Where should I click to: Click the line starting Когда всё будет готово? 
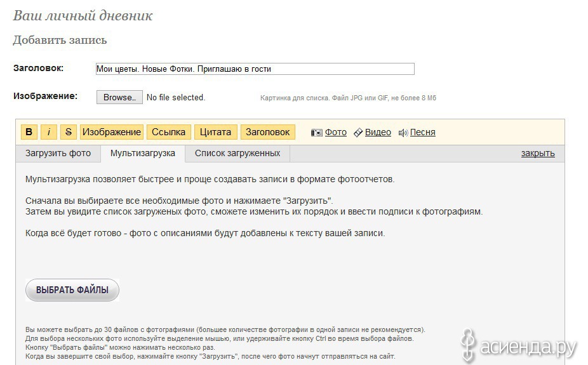(x=205, y=233)
